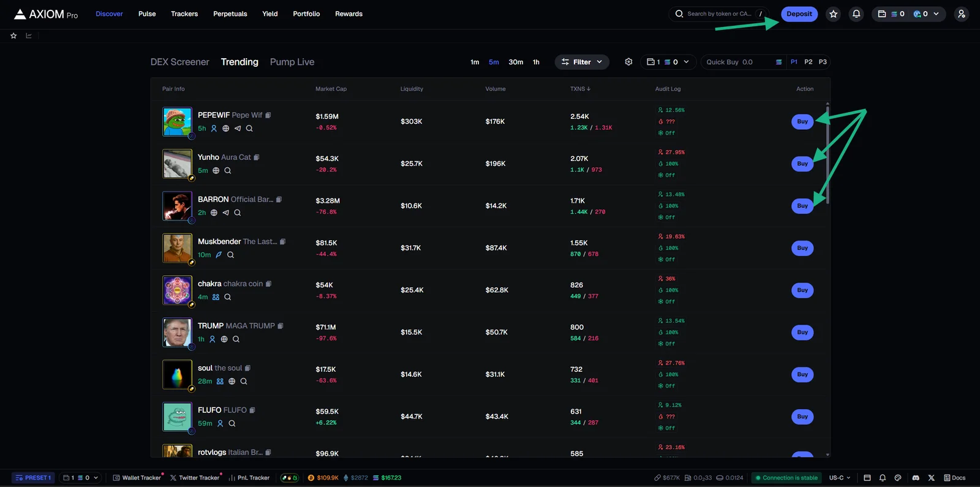
Task: Click the bell icon in bottom bar
Action: [x=883, y=478]
